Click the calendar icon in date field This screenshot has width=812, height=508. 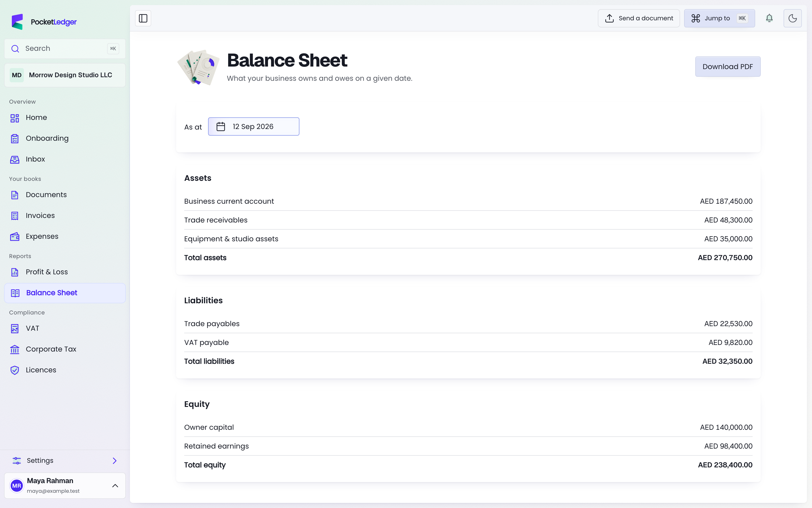(x=221, y=127)
